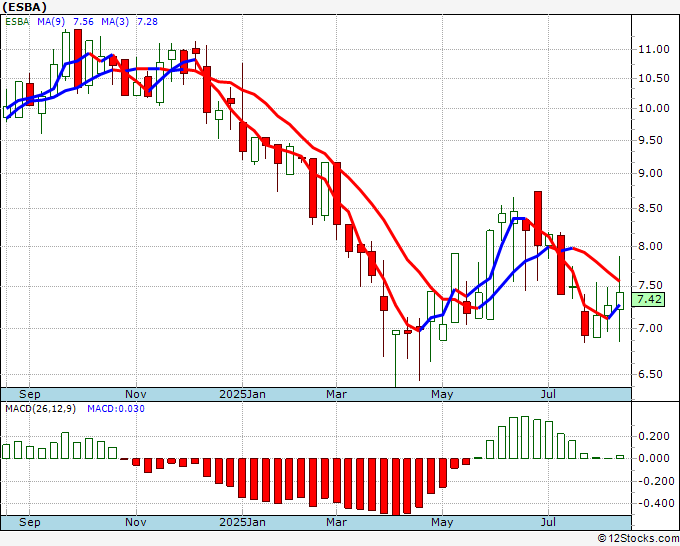
Task: Click 2025Jan on the MACD time axis
Action: pyautogui.click(x=242, y=522)
